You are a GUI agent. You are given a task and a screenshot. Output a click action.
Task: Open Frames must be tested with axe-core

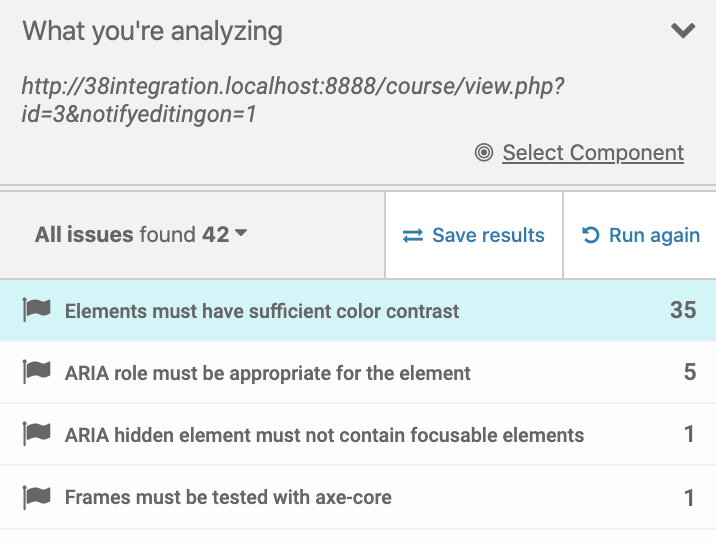[358, 497]
